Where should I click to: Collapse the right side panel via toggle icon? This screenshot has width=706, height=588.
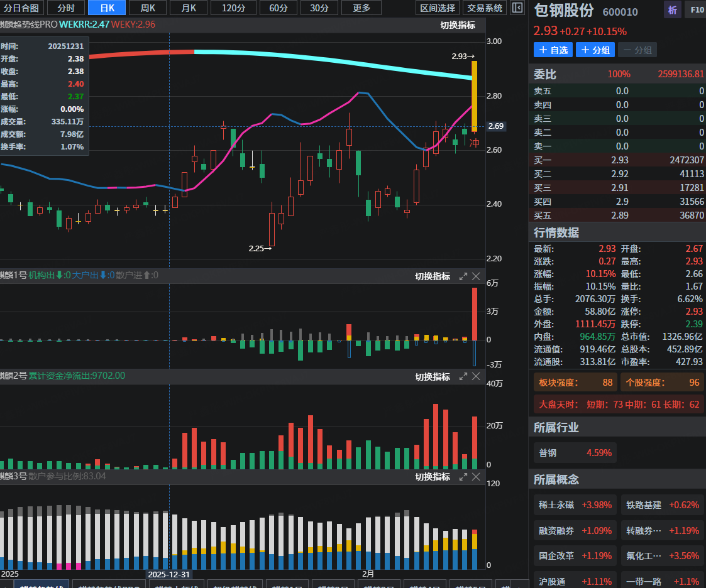[x=517, y=8]
